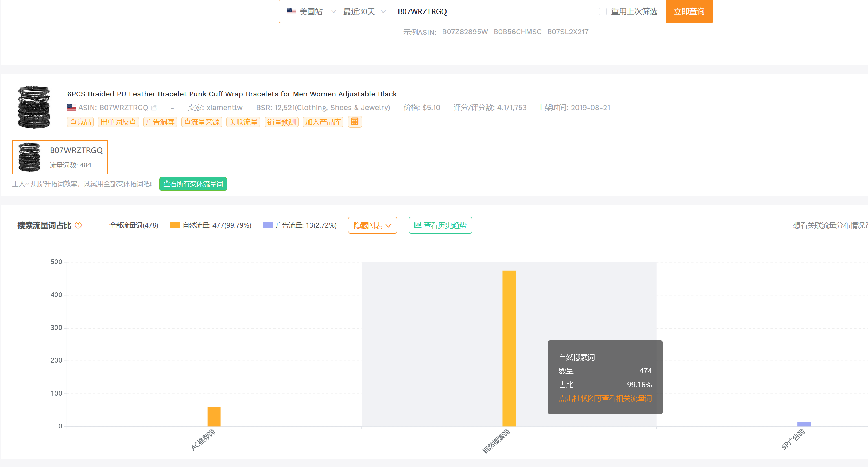Click the histogram icon inside 查看历史趋势 button
Image resolution: width=868 pixels, height=467 pixels.
[418, 225]
